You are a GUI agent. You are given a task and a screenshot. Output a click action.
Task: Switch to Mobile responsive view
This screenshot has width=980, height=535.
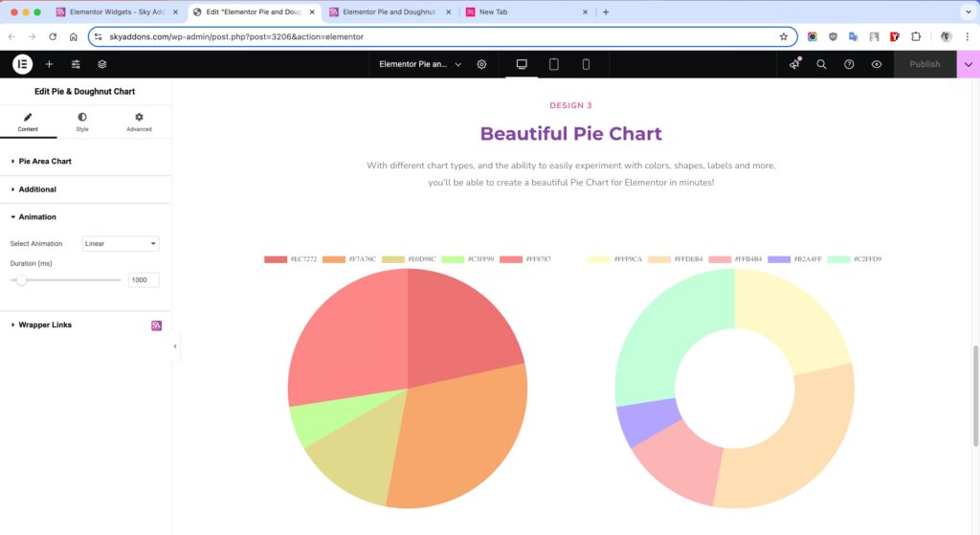[586, 64]
